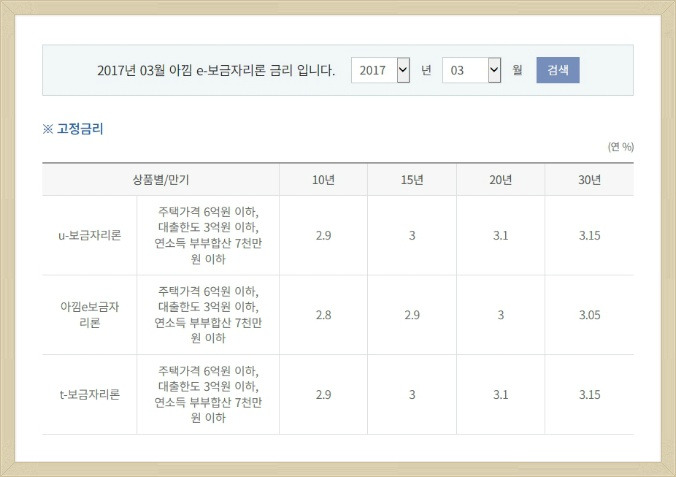Click the t-보금자리론 conditions description cell
Image resolution: width=676 pixels, height=477 pixels.
coord(208,394)
